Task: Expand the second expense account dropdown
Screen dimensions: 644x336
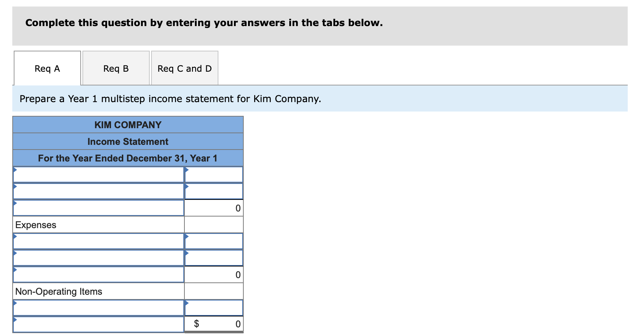Action: (98, 258)
